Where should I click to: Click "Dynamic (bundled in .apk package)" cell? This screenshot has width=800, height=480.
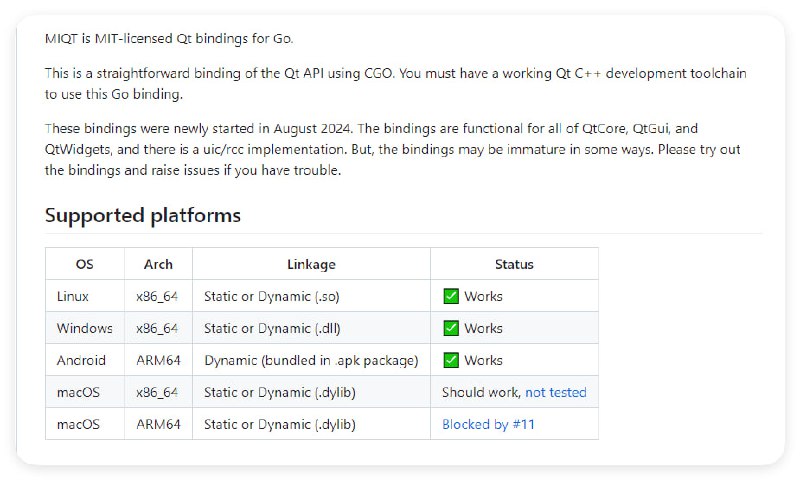(x=311, y=360)
